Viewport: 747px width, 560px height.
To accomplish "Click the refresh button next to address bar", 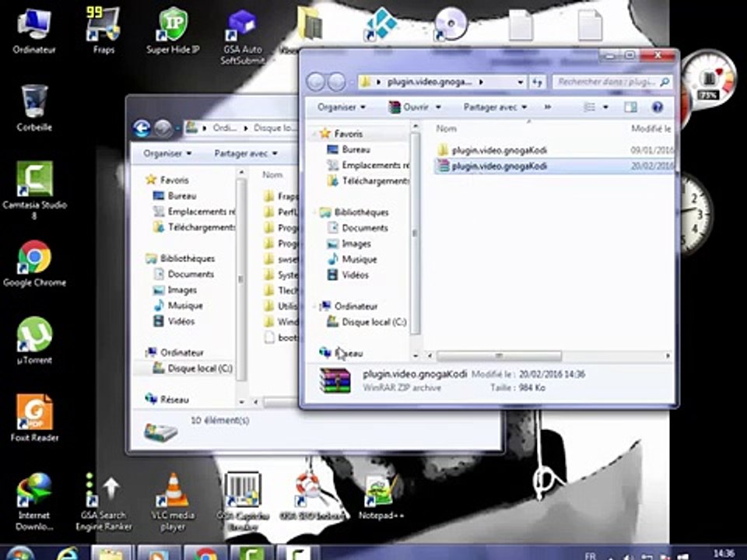I will click(x=538, y=82).
